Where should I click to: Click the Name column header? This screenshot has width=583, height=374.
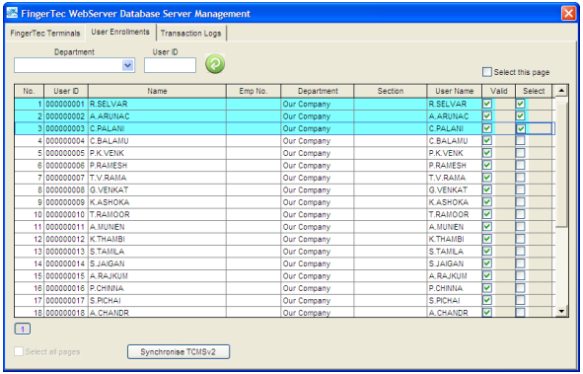point(157,91)
